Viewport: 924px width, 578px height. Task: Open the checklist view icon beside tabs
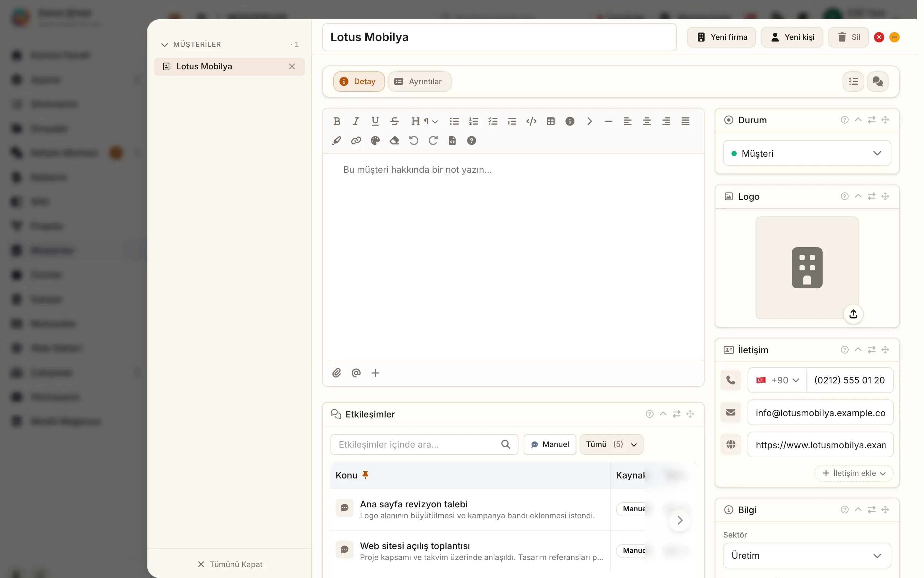[853, 82]
